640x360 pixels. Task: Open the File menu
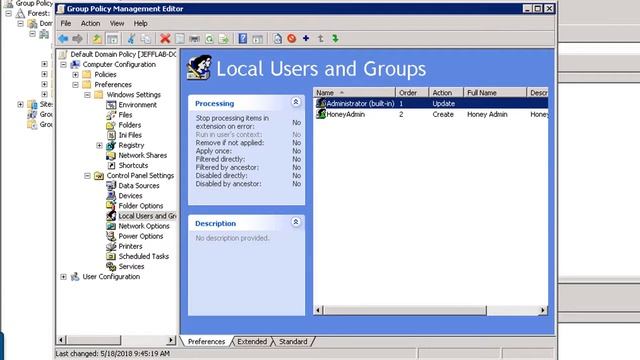66,24
